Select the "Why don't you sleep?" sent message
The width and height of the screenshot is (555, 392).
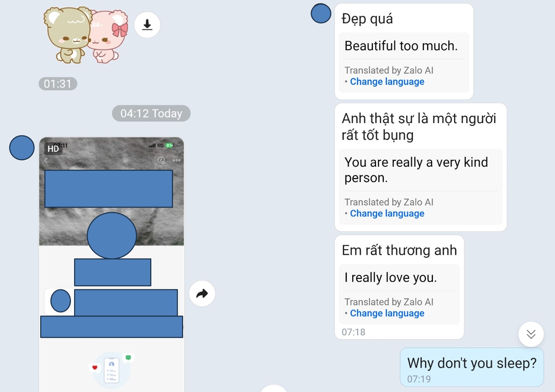pos(471,367)
